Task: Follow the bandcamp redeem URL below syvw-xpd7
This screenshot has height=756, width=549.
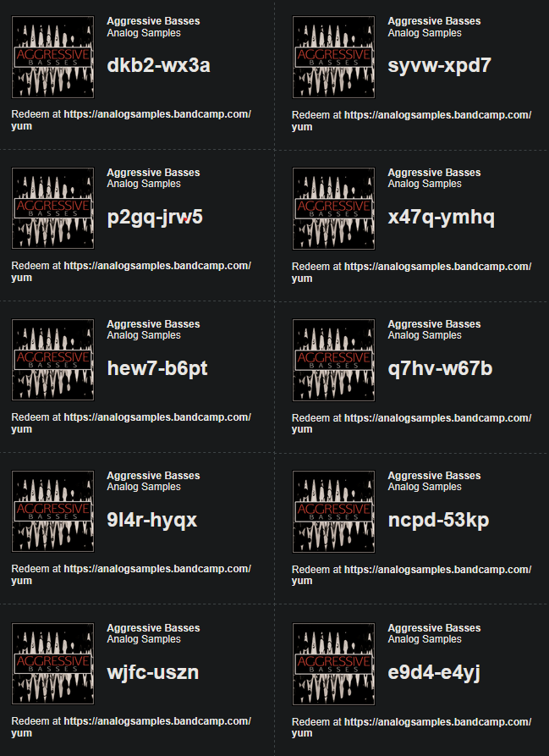Action: (x=437, y=115)
